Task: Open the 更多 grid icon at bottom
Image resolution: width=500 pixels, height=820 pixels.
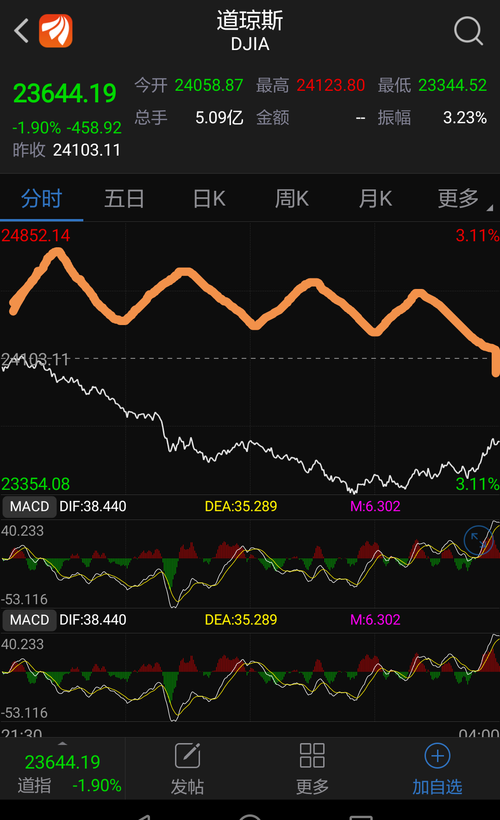Action: pos(312,755)
